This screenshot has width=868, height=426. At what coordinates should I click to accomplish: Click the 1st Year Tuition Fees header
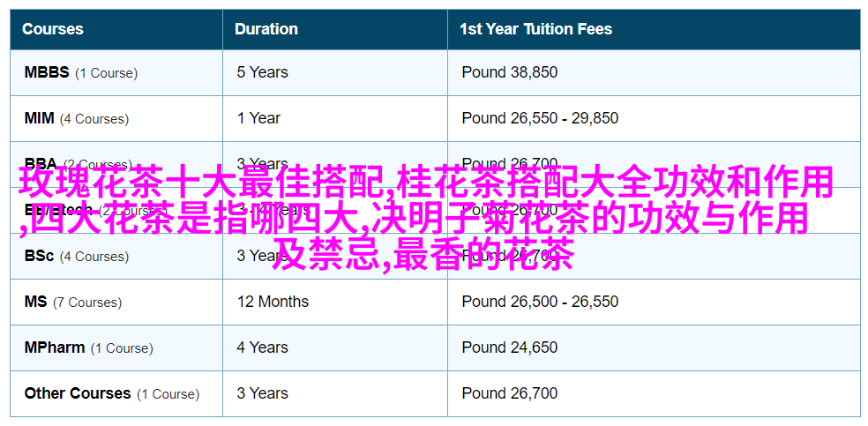[535, 29]
